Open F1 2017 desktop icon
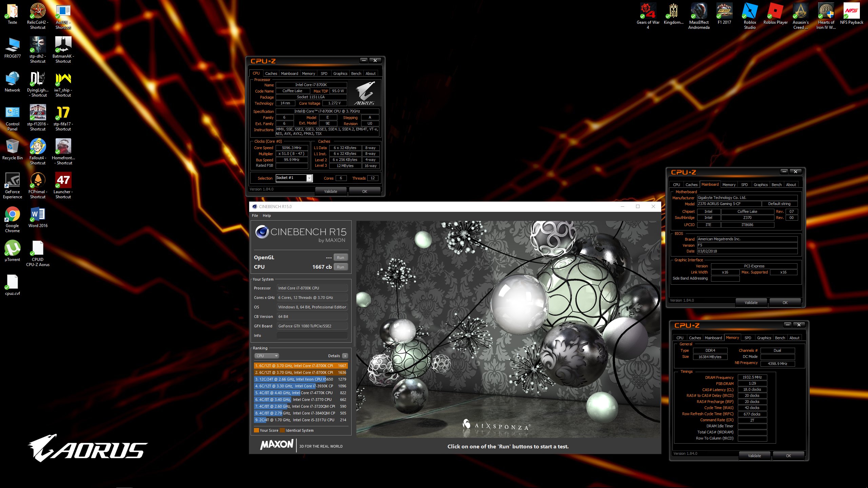 click(x=724, y=14)
